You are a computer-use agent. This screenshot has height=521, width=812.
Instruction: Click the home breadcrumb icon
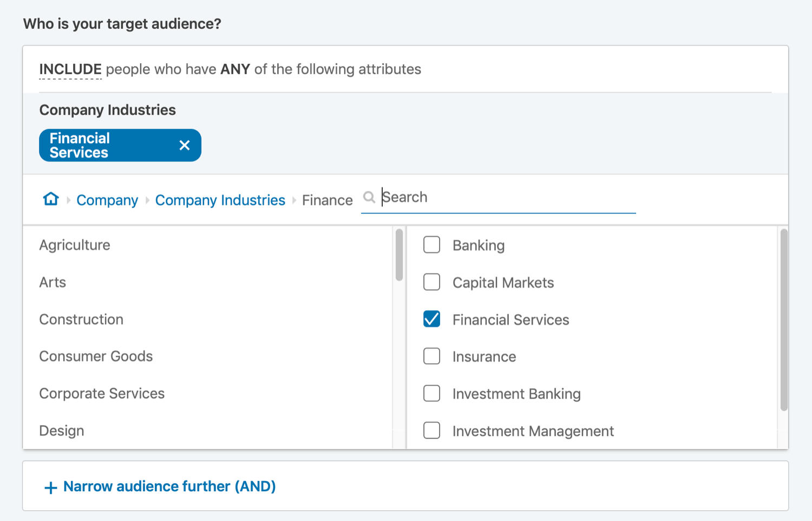pyautogui.click(x=51, y=199)
